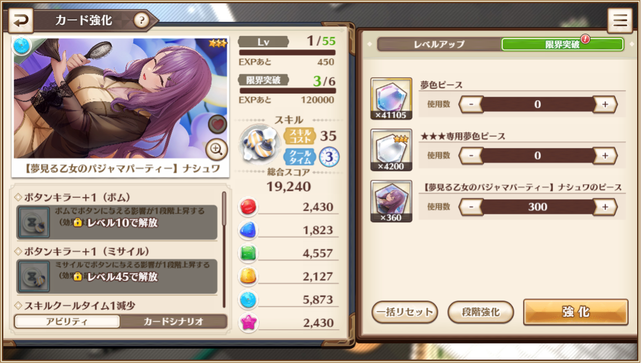Tap the ナシュワのピース item icon
This screenshot has width=641, height=364.
[391, 201]
